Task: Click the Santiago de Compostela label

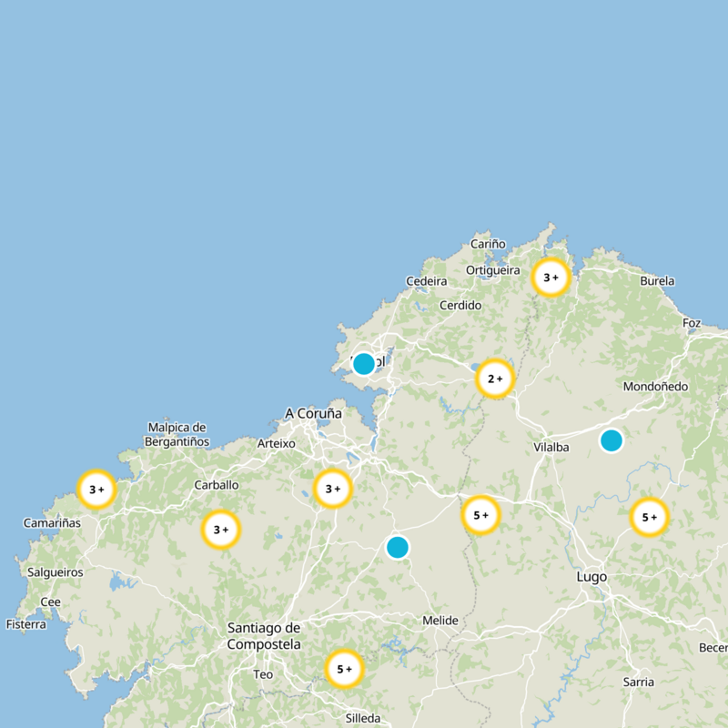Action: pos(264,636)
